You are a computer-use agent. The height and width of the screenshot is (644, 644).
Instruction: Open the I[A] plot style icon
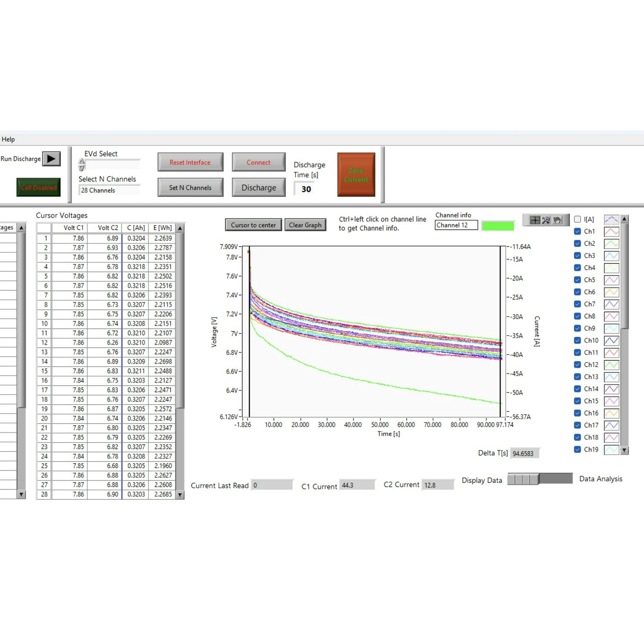pyautogui.click(x=611, y=219)
